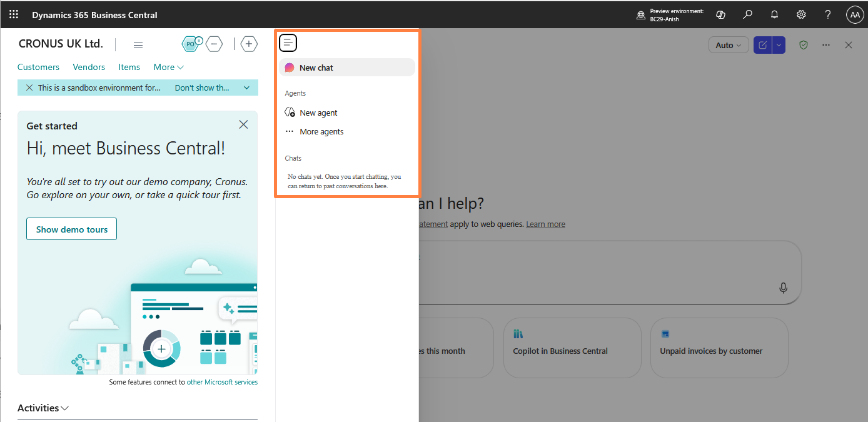Screen dimensions: 868x422
Task: Click the More agents ellipsis icon
Action: tap(290, 131)
